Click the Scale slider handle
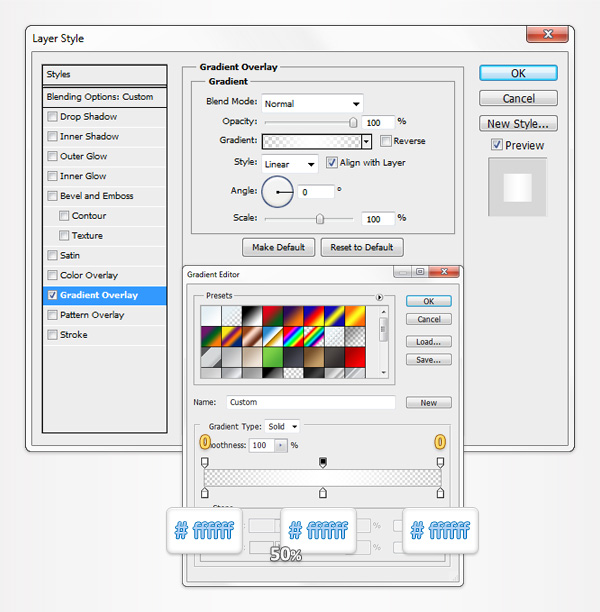 click(x=319, y=218)
